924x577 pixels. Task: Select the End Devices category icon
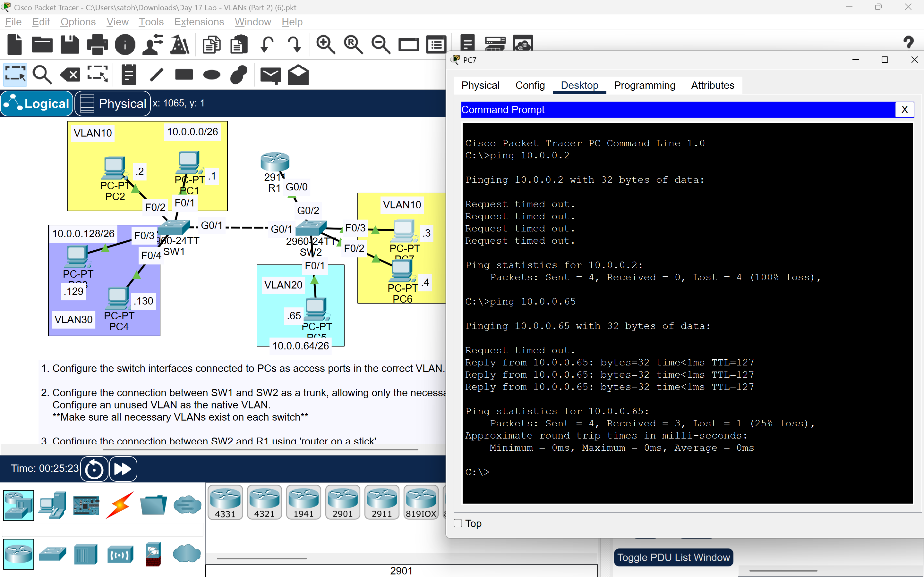tap(52, 505)
